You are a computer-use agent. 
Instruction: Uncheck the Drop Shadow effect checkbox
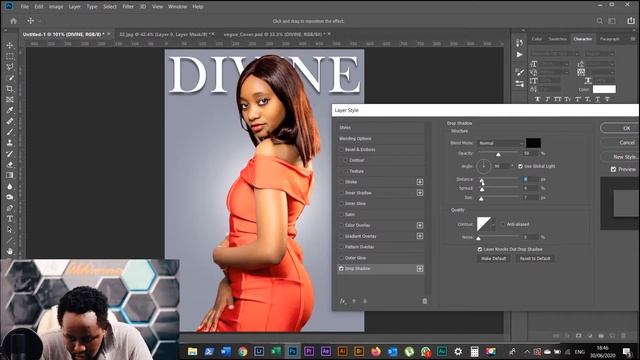[x=341, y=269]
